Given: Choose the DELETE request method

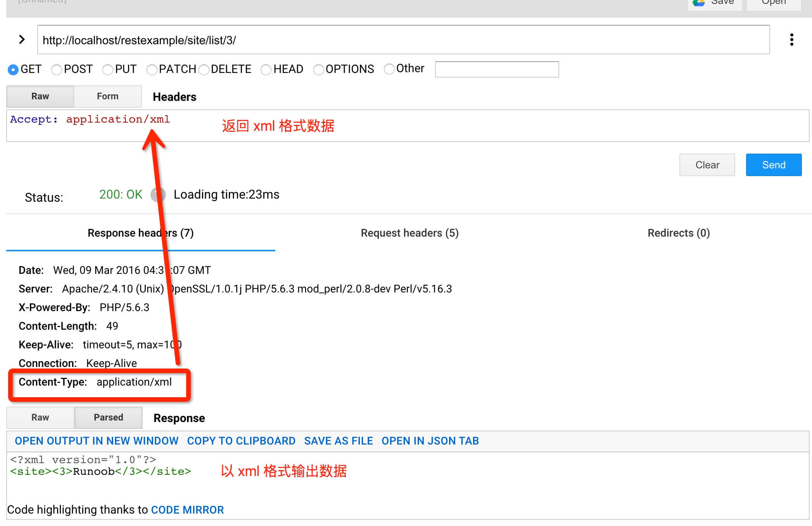Looking at the screenshot, I should (204, 69).
